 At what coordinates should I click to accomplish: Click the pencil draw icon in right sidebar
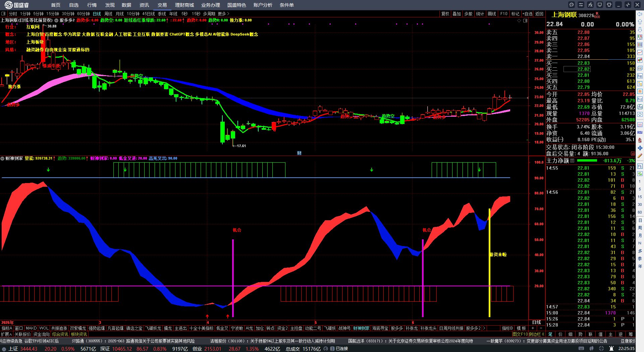pyautogui.click(x=640, y=156)
